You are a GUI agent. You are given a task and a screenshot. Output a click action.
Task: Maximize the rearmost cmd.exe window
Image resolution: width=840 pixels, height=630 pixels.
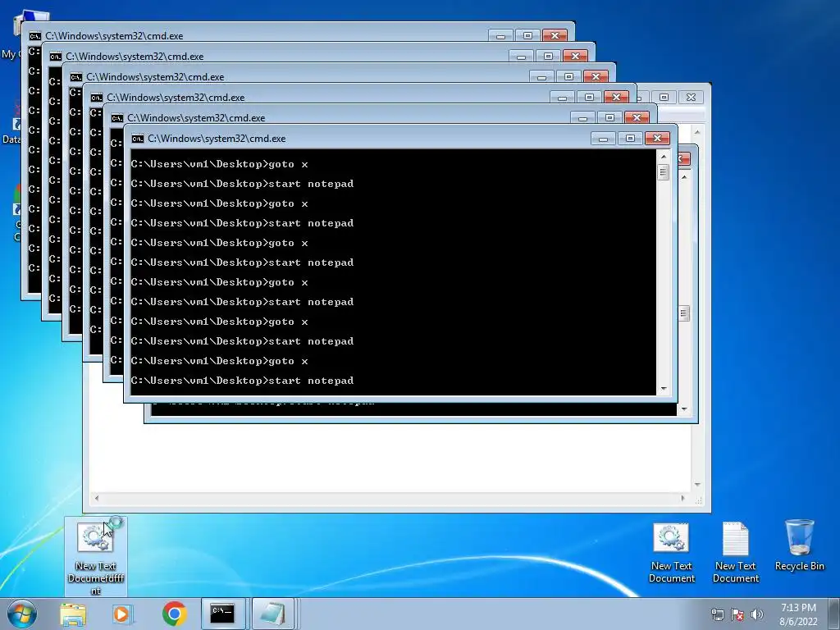tap(527, 35)
